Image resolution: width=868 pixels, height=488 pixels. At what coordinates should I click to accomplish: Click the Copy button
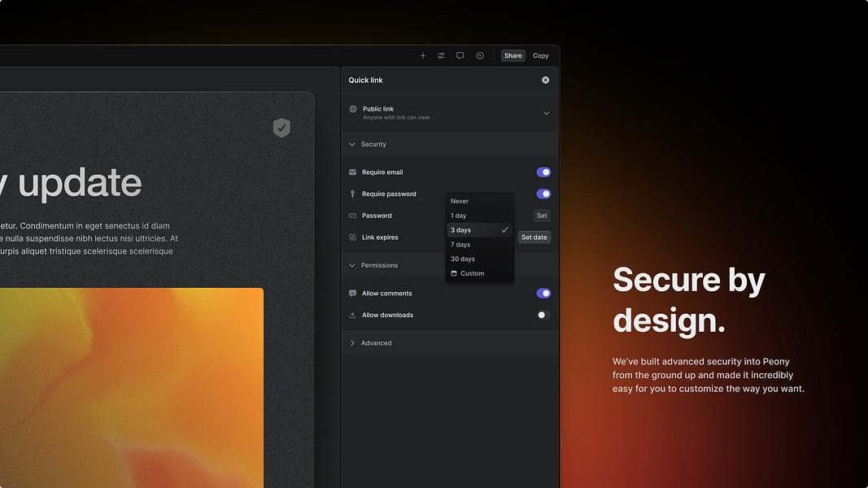coord(541,55)
